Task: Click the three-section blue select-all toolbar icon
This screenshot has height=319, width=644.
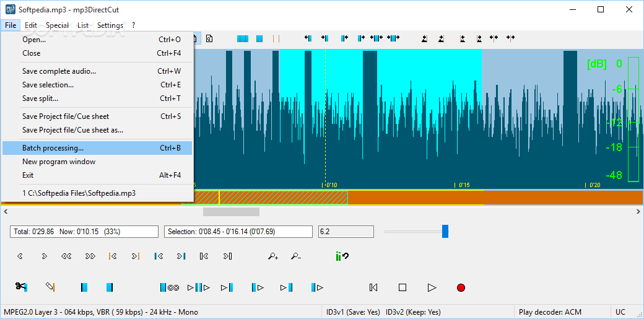Action: click(243, 38)
